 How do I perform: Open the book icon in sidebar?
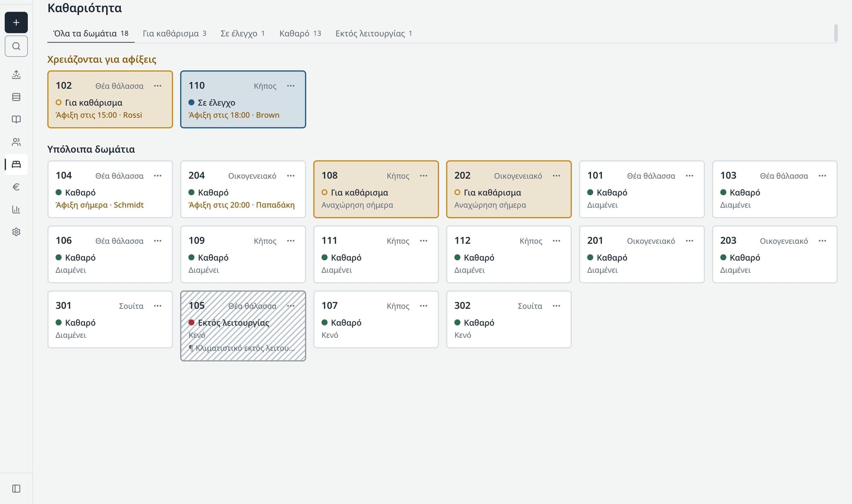coord(16,119)
